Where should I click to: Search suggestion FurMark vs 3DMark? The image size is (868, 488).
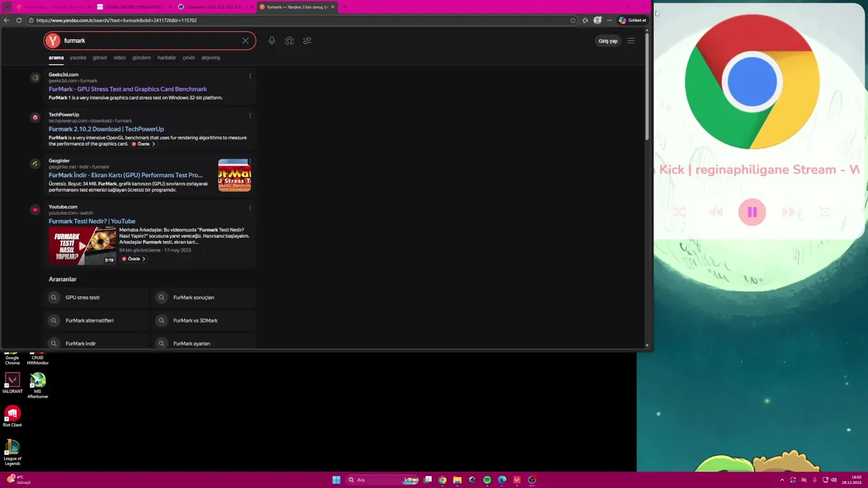[203, 321]
